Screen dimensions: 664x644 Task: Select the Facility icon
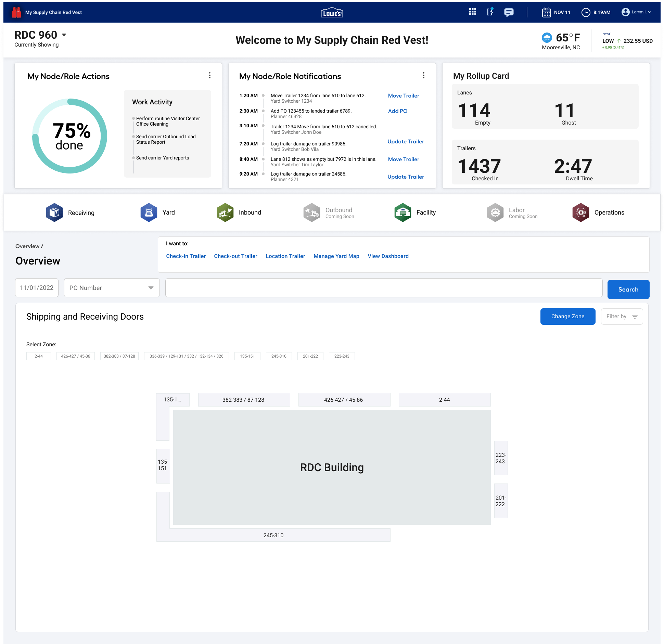[403, 212]
